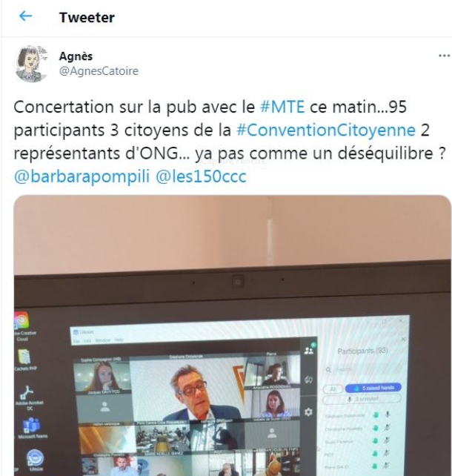
Task: Select the participants panel icon in Lifesize
Action: 309,350
